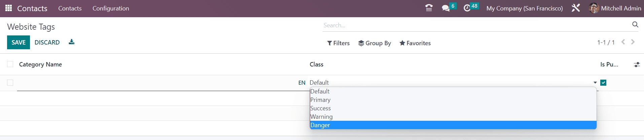Open the conversations chat icon
Image resolution: width=644 pixels, height=140 pixels.
click(446, 8)
